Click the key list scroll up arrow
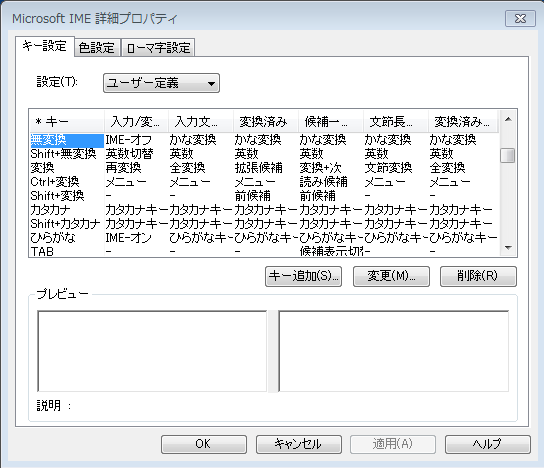The image size is (544, 468). pyautogui.click(x=508, y=119)
